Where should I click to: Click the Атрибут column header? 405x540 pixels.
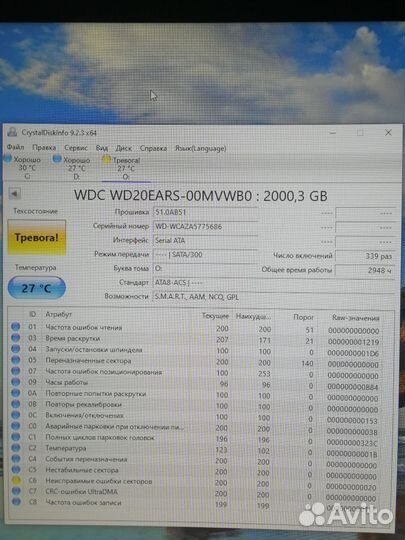point(59,314)
